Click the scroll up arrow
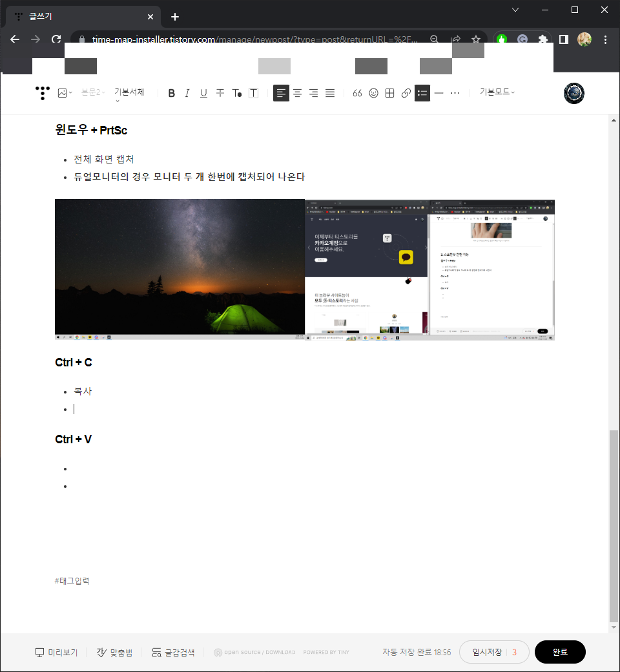The image size is (620, 672). [614, 120]
